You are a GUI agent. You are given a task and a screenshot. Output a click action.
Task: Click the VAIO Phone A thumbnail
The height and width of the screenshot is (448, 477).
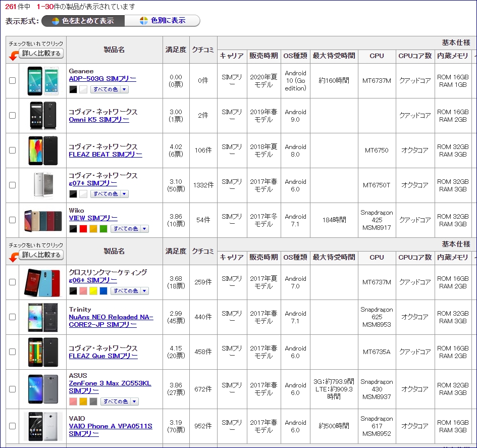click(x=43, y=426)
